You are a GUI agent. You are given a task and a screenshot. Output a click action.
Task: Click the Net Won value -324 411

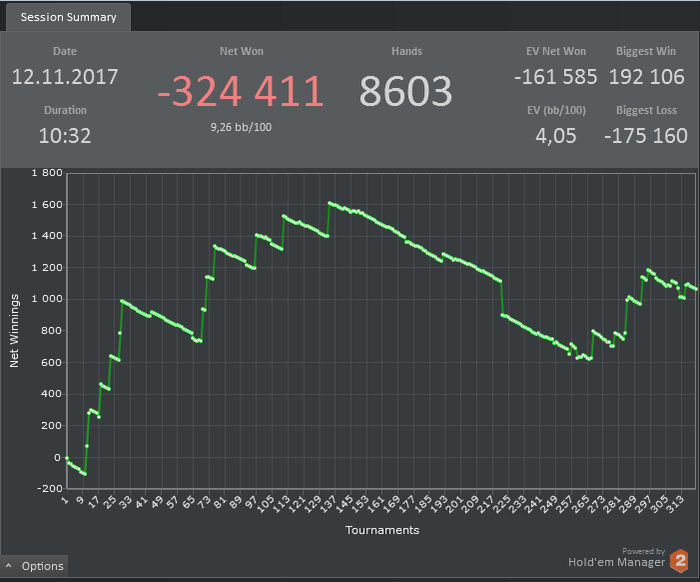241,91
